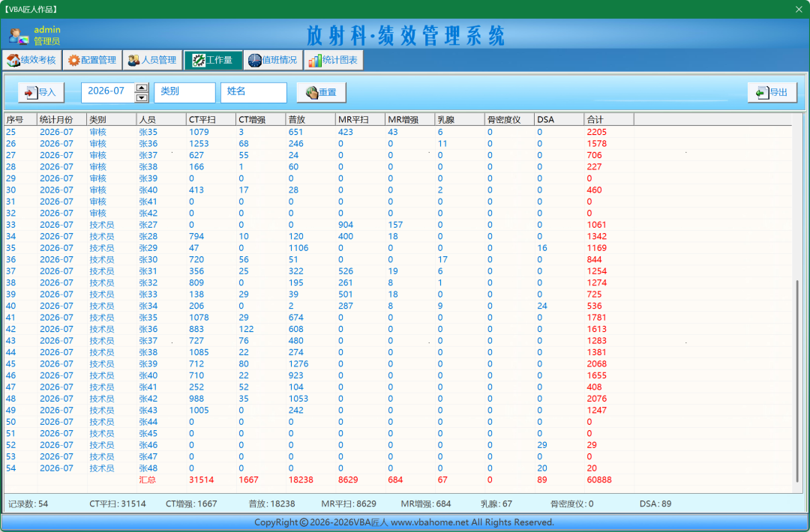Click the 导出 export arrow icon
The image size is (810, 532).
tap(762, 92)
